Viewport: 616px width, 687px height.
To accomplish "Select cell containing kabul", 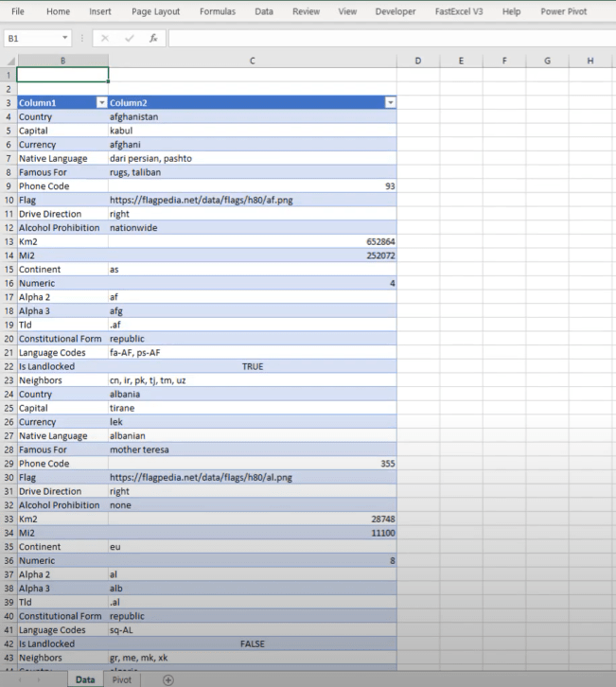I will pyautogui.click(x=253, y=131).
